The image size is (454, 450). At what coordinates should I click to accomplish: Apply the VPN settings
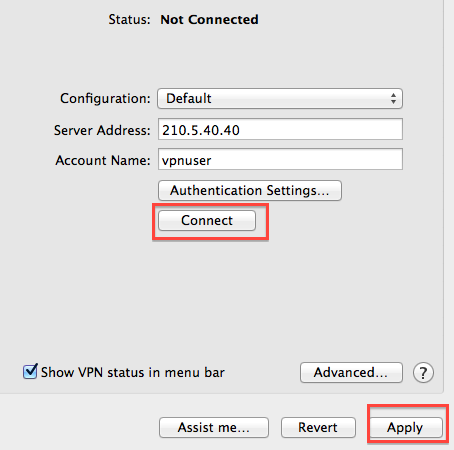click(406, 427)
